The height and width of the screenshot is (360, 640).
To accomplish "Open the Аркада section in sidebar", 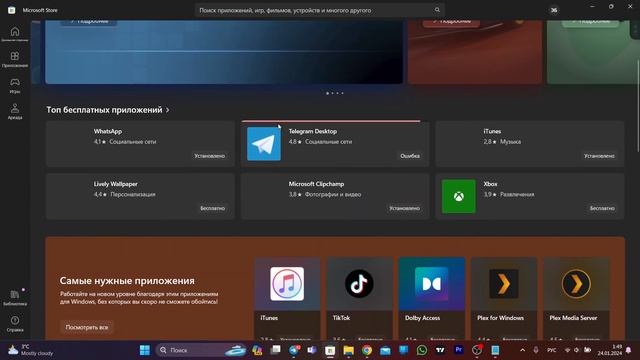I will coord(15,111).
